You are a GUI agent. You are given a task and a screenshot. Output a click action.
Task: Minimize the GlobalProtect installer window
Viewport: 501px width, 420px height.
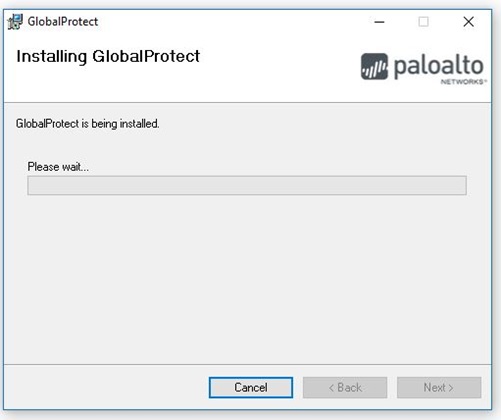coord(379,22)
